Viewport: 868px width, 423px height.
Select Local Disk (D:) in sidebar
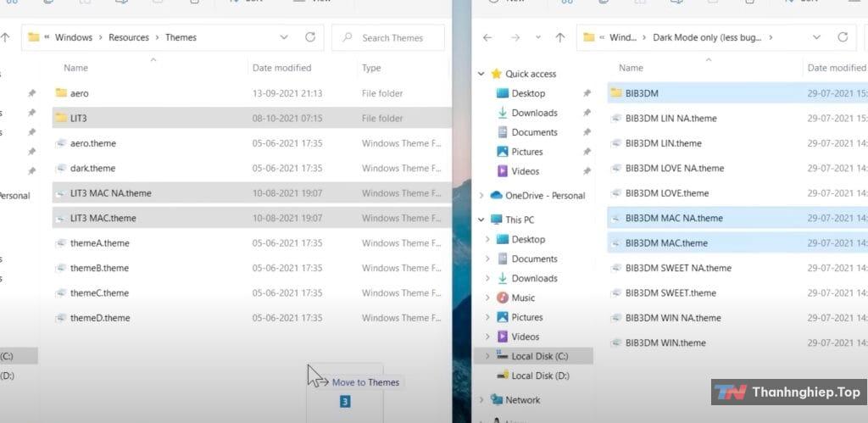pyautogui.click(x=539, y=376)
